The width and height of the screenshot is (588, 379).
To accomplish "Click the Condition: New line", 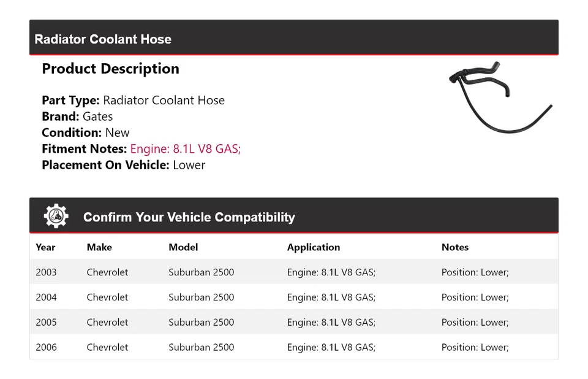I will point(86,132).
